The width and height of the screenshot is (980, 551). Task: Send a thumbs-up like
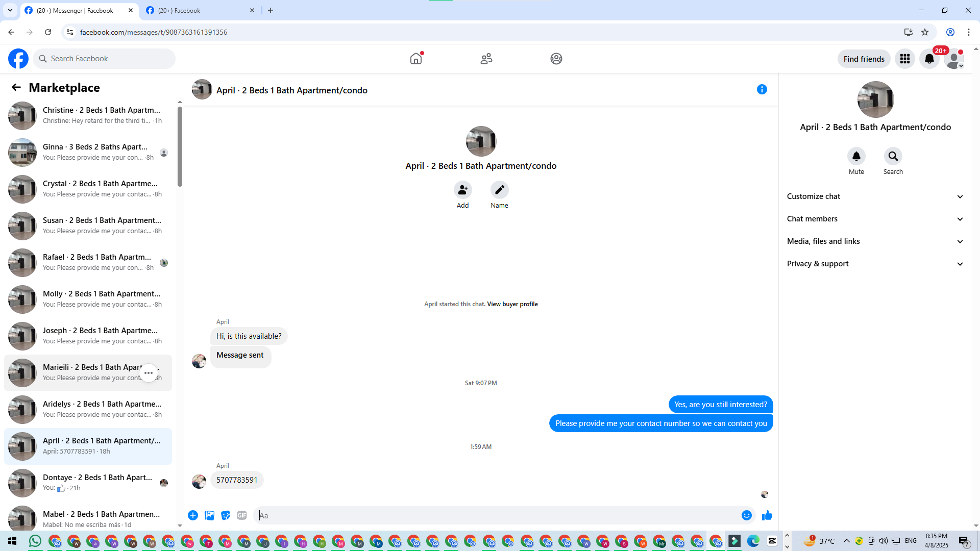(767, 515)
